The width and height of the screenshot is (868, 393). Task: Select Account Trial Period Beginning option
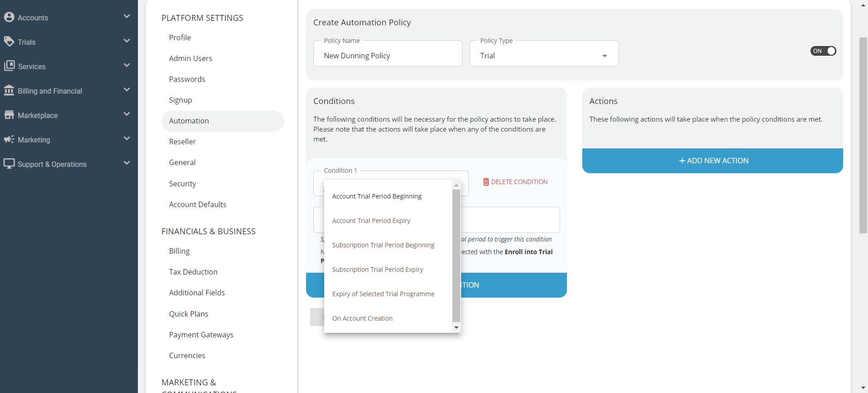[388, 196]
